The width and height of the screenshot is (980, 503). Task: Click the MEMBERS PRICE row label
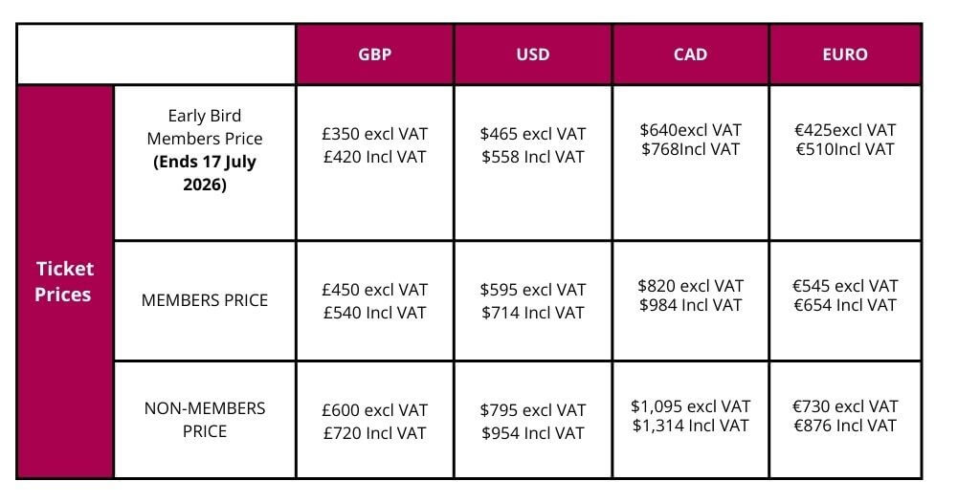pos(205,300)
